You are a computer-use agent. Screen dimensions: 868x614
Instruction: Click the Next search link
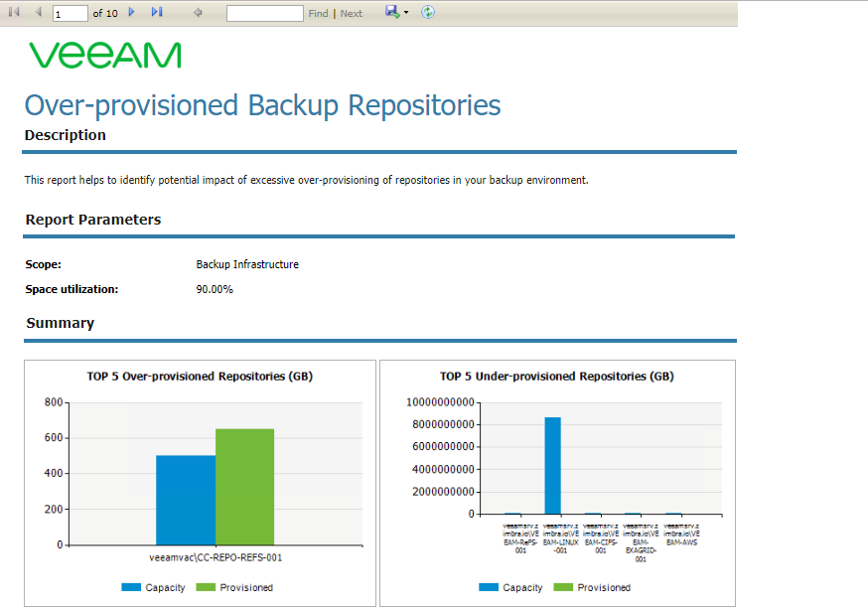click(x=351, y=13)
